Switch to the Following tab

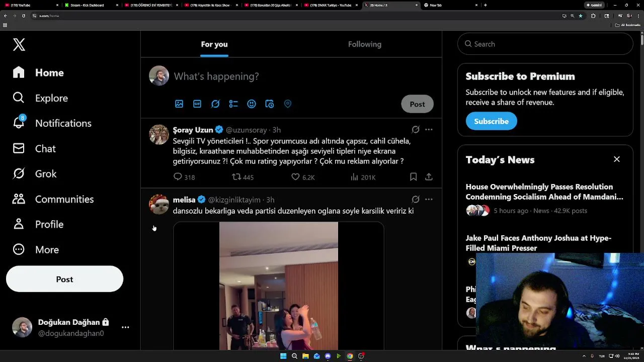tap(365, 44)
